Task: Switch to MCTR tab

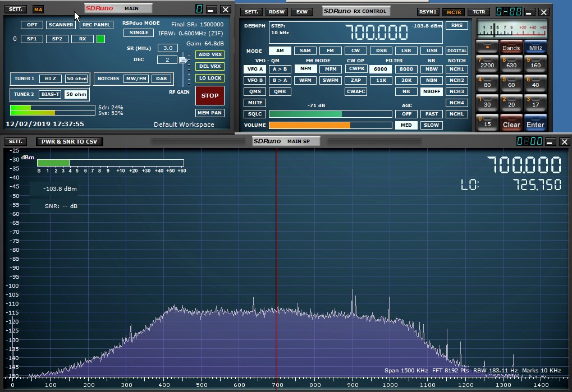Action: (454, 12)
